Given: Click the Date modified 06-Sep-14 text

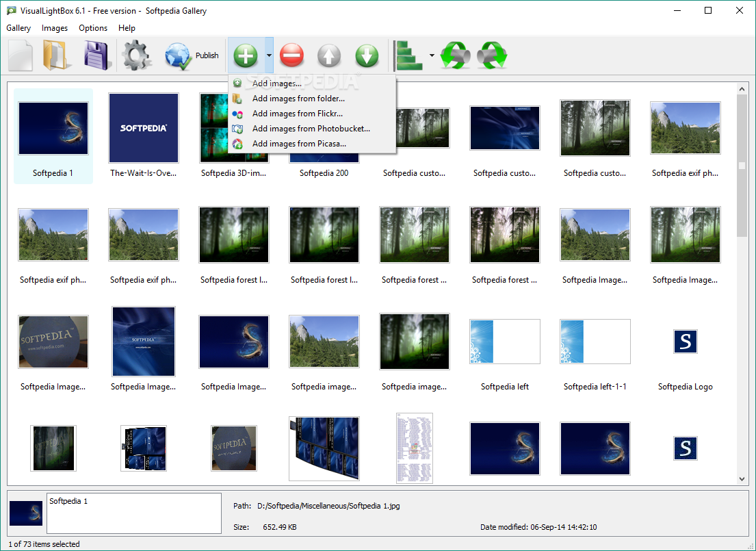Looking at the screenshot, I should click(x=538, y=527).
